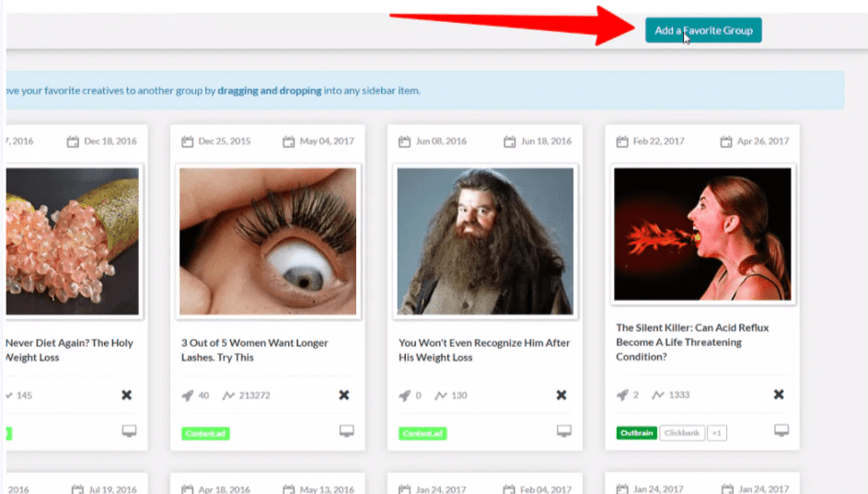Image resolution: width=868 pixels, height=494 pixels.
Task: Click the 145 count on Never Diet Again card
Action: click(24, 396)
